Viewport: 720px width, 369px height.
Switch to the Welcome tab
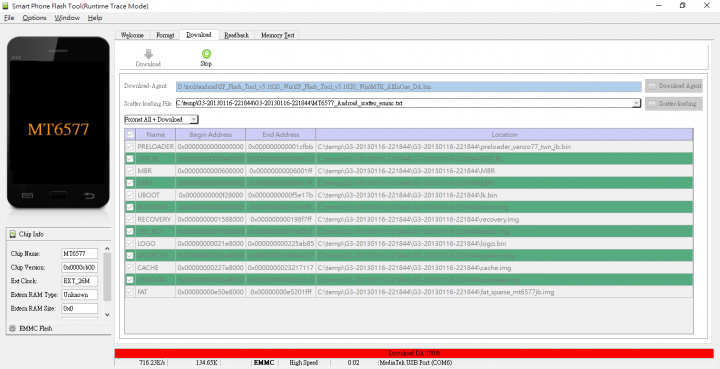tap(132, 35)
